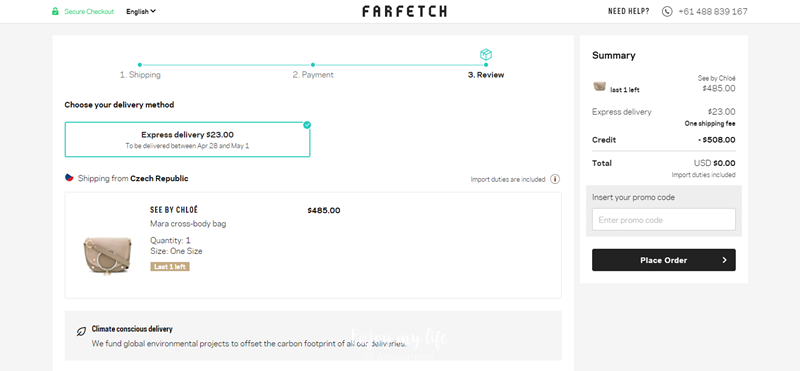Click the green Secure Checkout lock icon

pyautogui.click(x=55, y=11)
